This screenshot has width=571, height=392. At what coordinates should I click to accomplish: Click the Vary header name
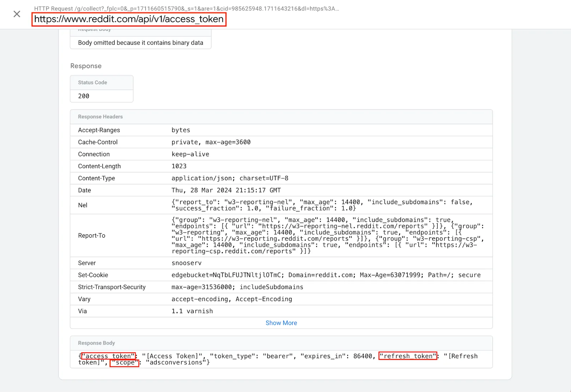point(84,299)
